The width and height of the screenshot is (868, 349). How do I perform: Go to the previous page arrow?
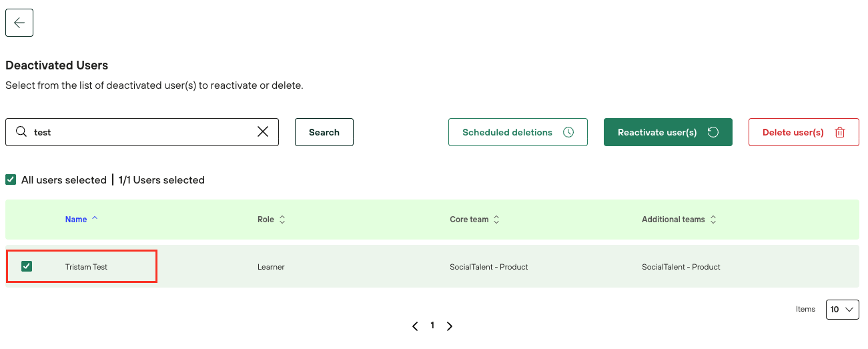[x=415, y=326]
